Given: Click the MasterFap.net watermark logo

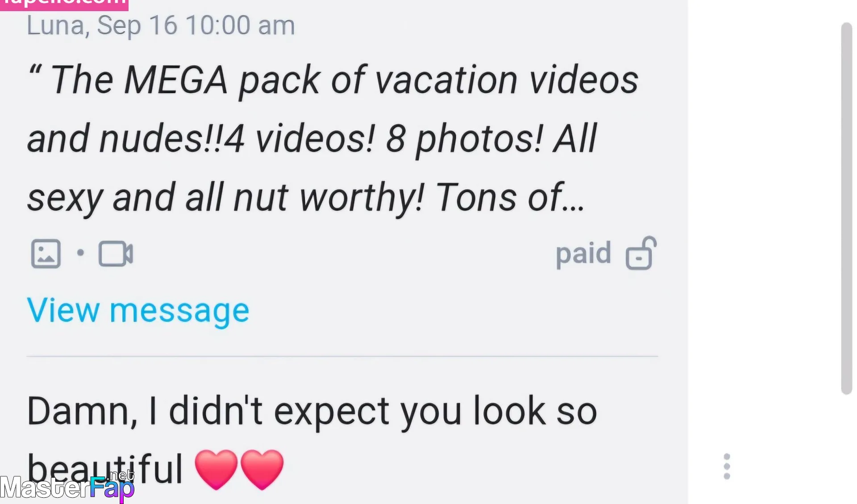Looking at the screenshot, I should pyautogui.click(x=67, y=487).
